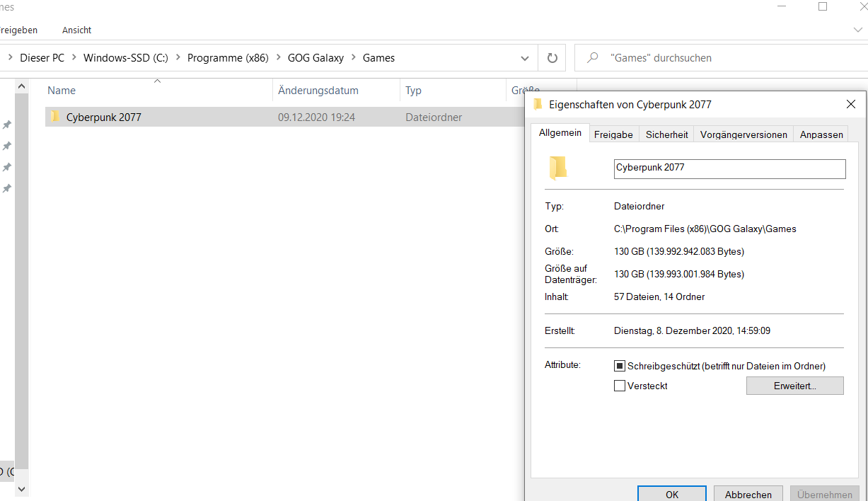Enable the Versteckt checkbox
868x501 pixels.
tap(620, 386)
